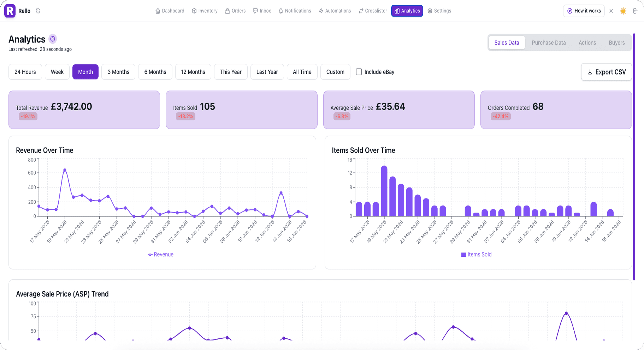
Task: Click the tallest bar in Items Sold chart
Action: (384, 191)
